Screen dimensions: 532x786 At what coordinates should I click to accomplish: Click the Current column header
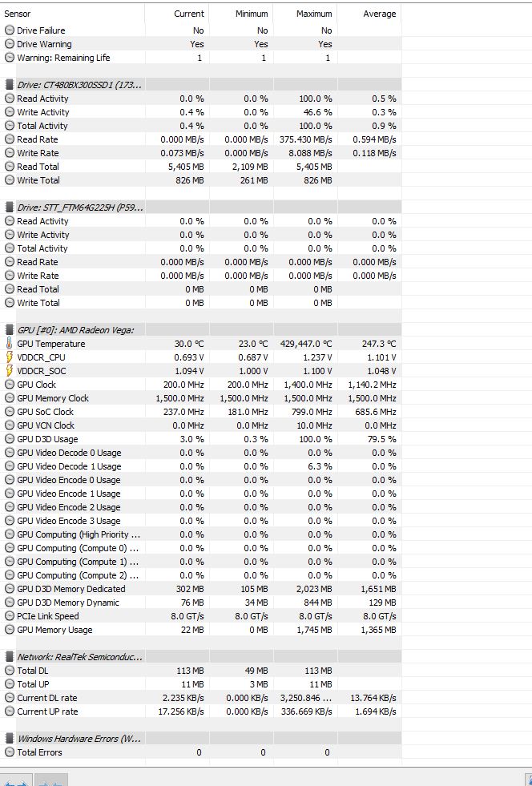(177, 14)
